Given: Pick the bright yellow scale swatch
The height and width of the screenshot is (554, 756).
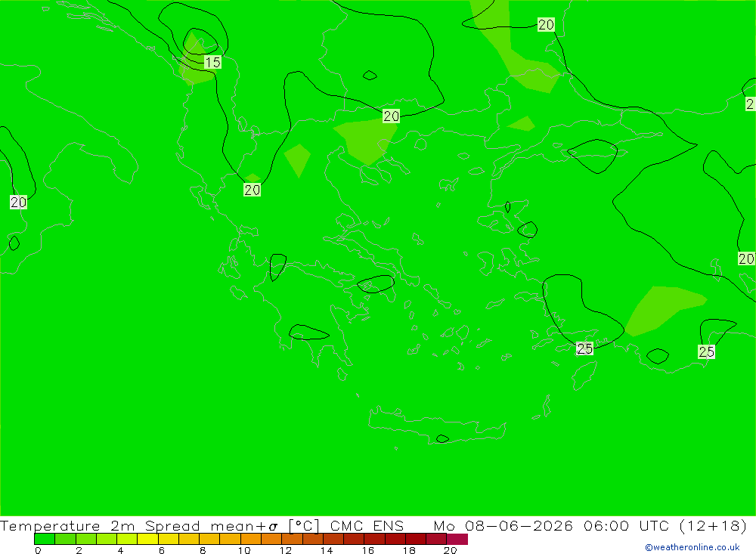Looking at the screenshot, I should point(147,539).
